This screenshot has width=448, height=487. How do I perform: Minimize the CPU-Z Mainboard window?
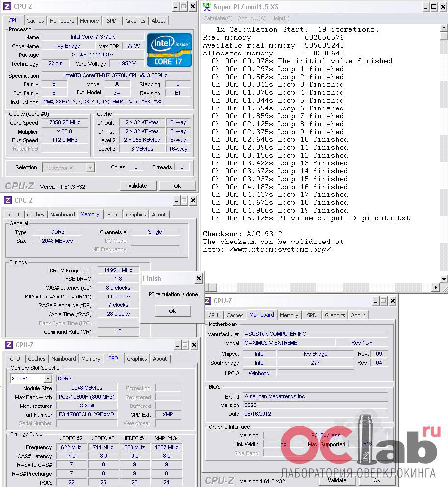pos(375,301)
